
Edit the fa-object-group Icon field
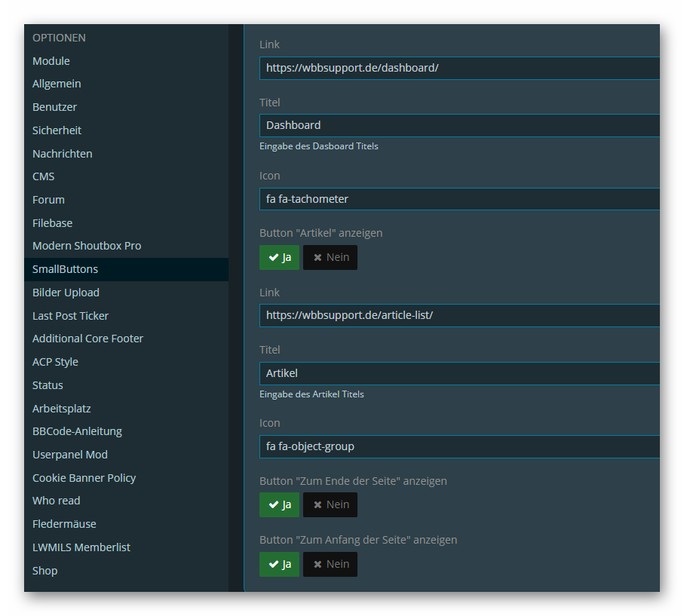pyautogui.click(x=459, y=446)
